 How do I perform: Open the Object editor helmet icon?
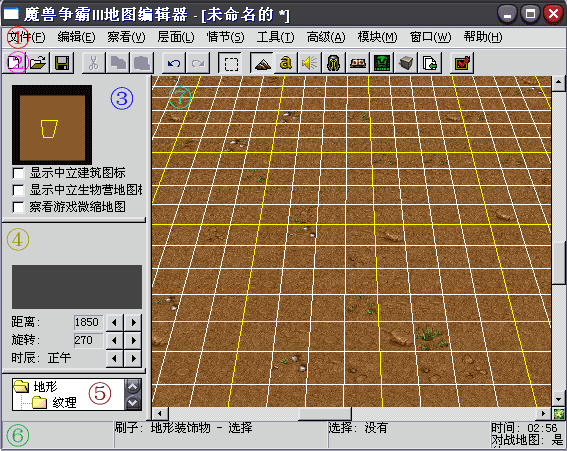pyautogui.click(x=333, y=63)
